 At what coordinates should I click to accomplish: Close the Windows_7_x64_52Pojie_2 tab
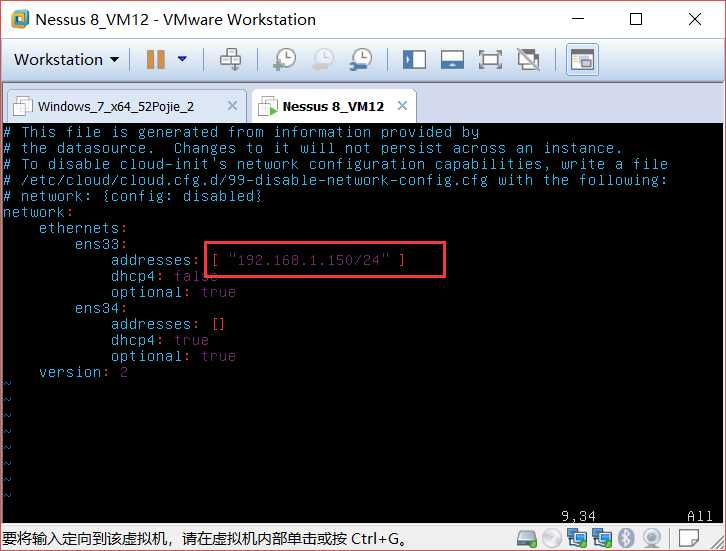[232, 106]
